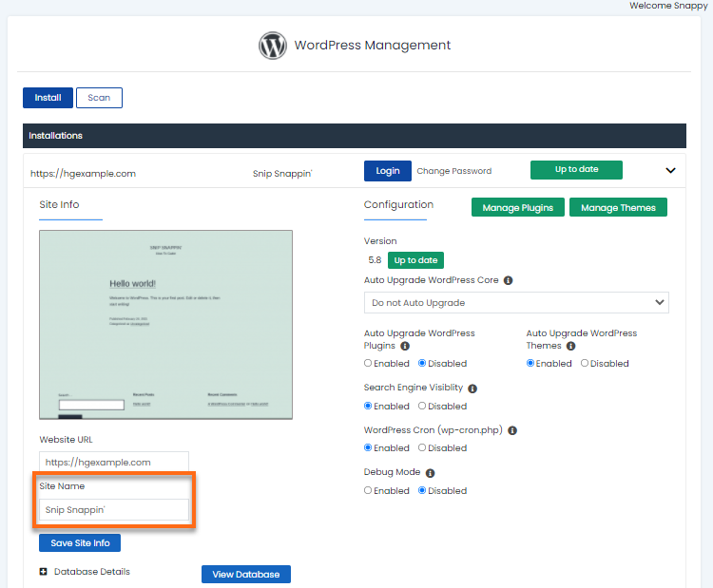
Task: Select Enabled for Search Engine Visibility
Action: 368,406
